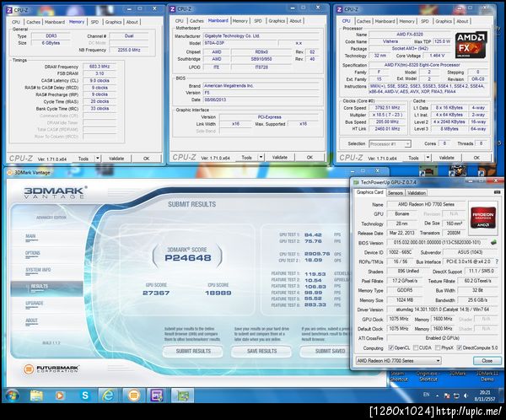
Task: Open Windows Media Player from taskbar
Action: (60, 396)
